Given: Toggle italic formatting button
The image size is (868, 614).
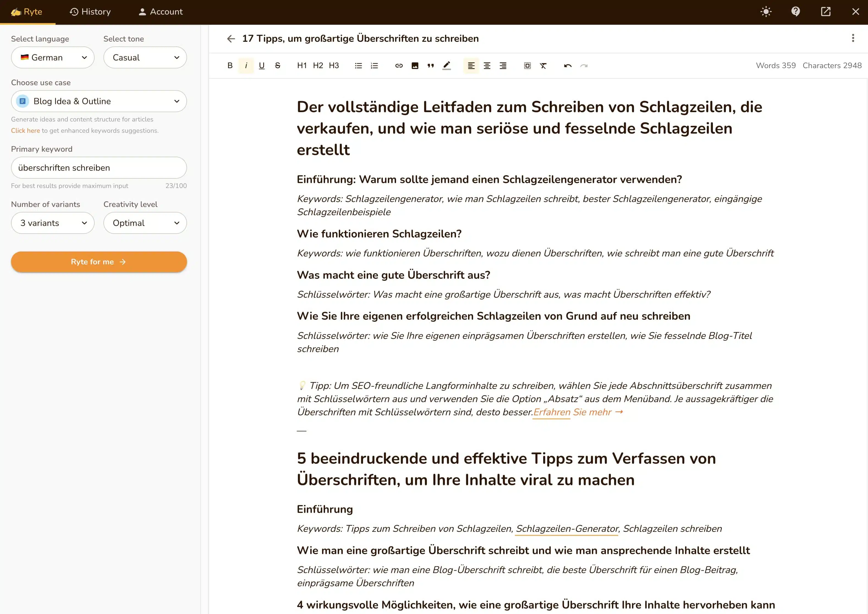Looking at the screenshot, I should coord(246,65).
